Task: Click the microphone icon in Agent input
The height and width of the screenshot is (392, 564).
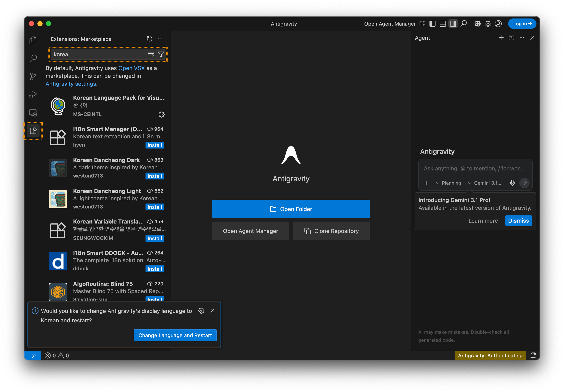Action: click(512, 183)
